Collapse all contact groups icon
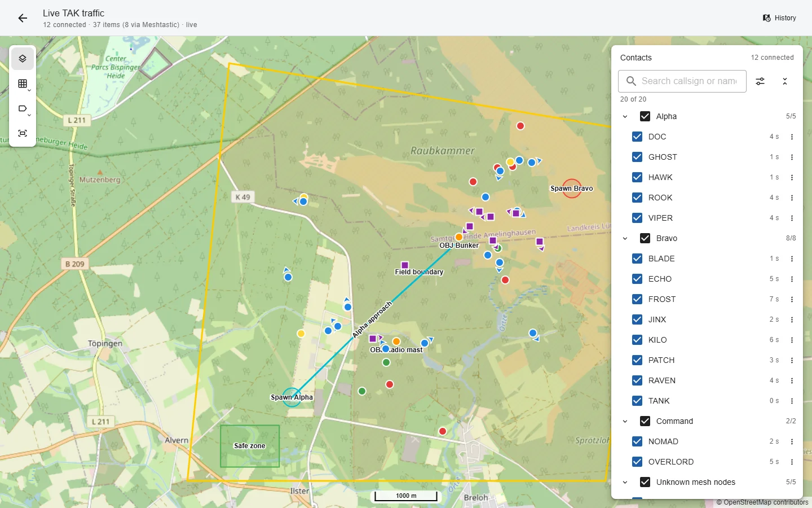Screen dimensions: 812x508 pos(785,81)
